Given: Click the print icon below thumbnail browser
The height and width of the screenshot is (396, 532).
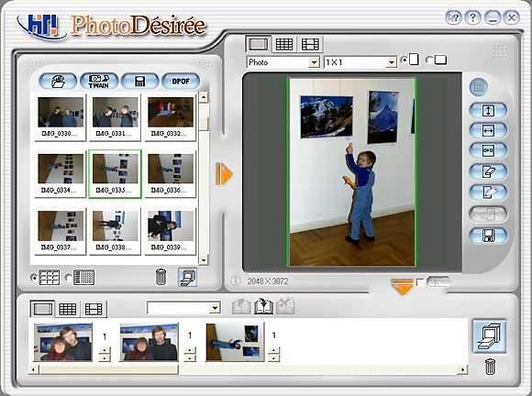Looking at the screenshot, I should (187, 278).
